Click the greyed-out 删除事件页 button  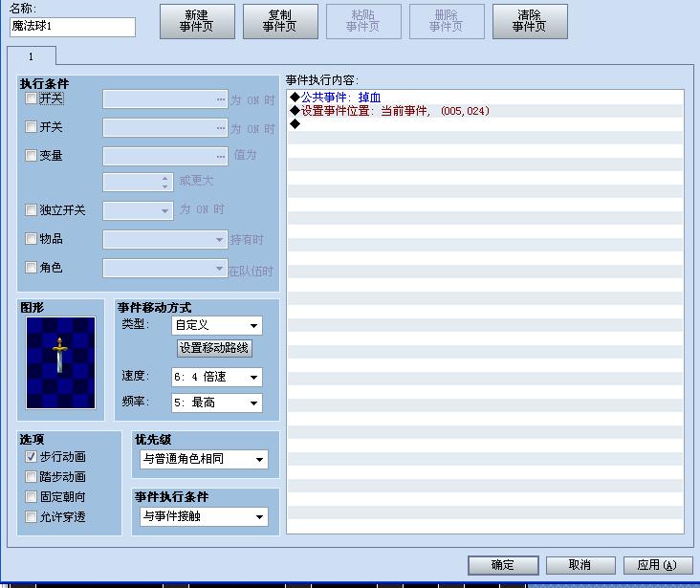[x=447, y=21]
